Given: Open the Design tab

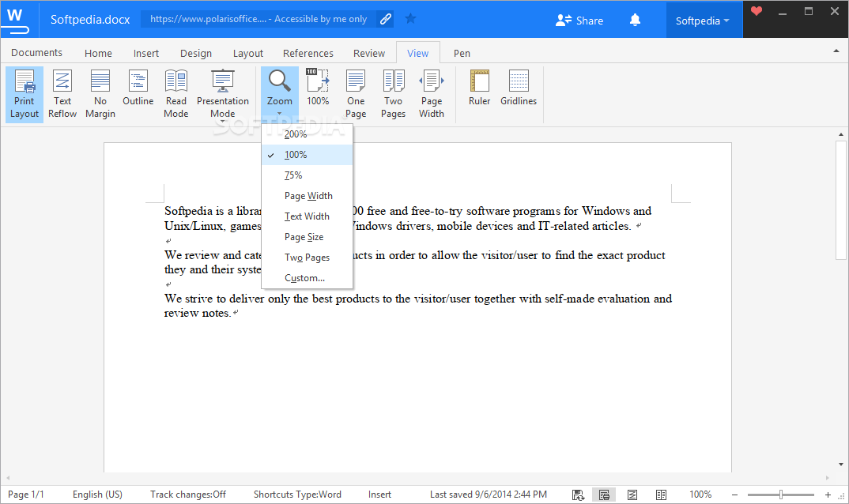Looking at the screenshot, I should 196,53.
